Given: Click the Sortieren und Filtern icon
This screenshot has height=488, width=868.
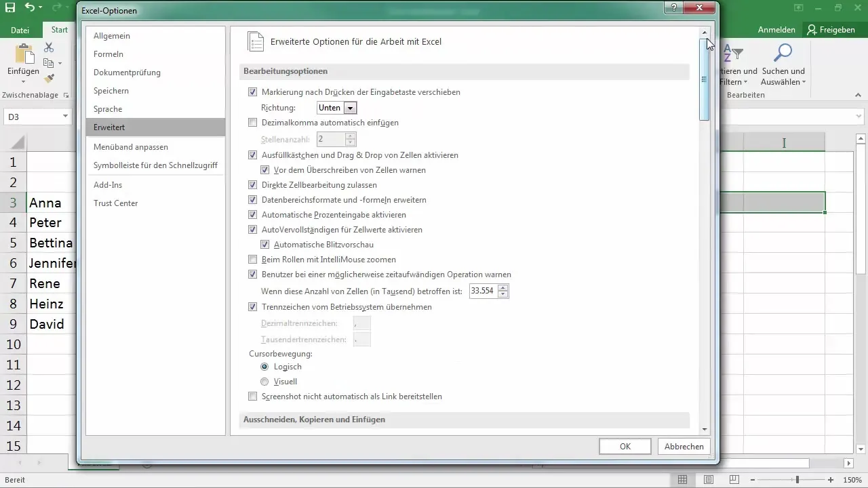Looking at the screenshot, I should [734, 53].
